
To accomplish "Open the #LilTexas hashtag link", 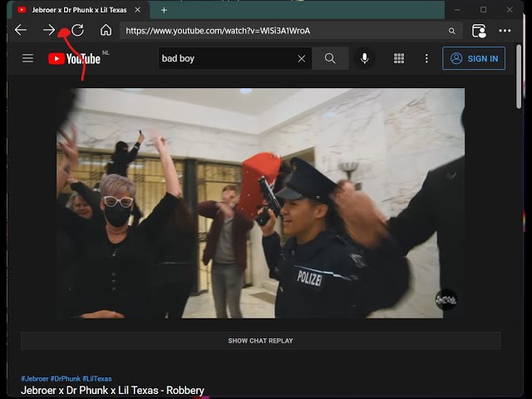I will (x=97, y=379).
